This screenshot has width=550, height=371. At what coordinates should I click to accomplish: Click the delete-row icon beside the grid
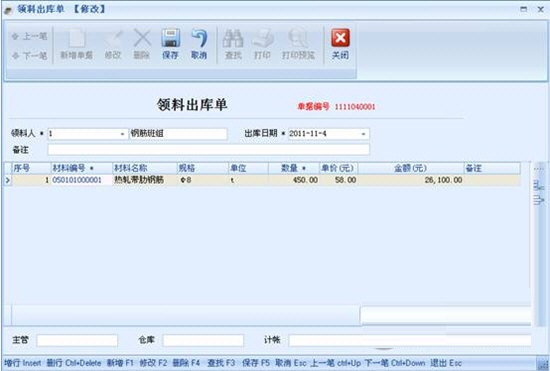point(538,200)
